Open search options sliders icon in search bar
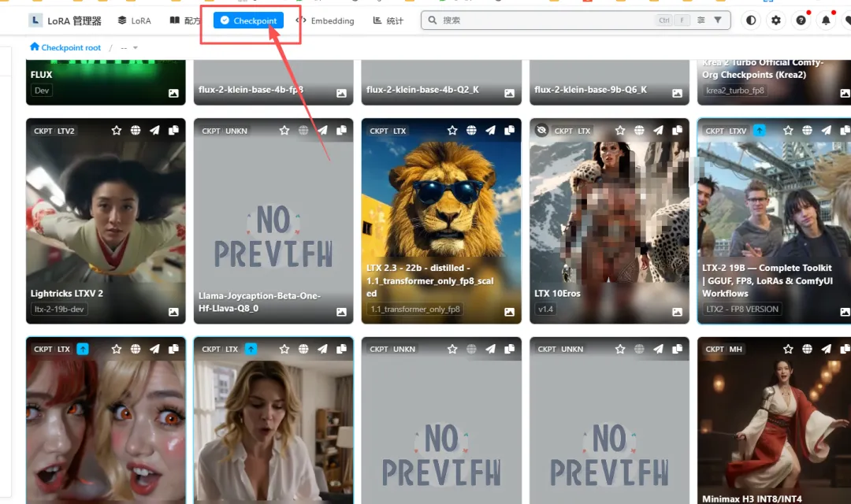The width and height of the screenshot is (851, 504). (x=701, y=20)
